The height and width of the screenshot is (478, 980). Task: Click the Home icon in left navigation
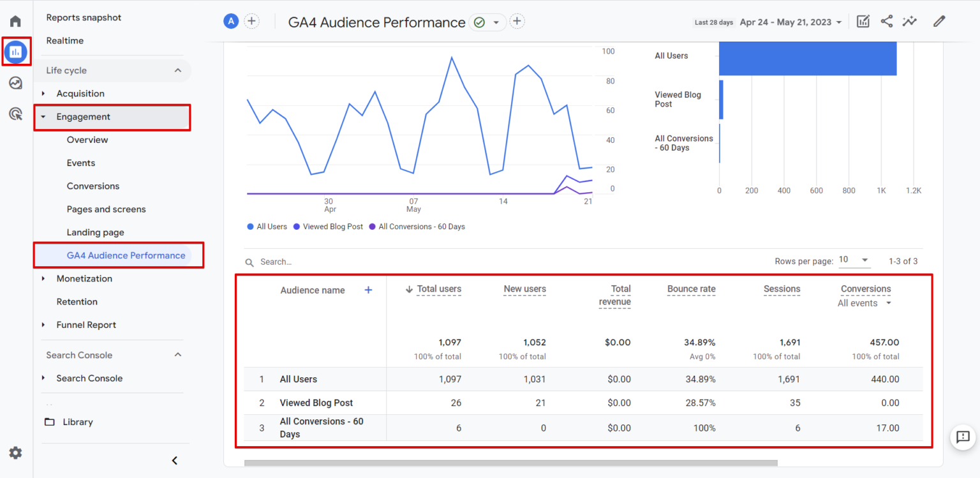(15, 21)
